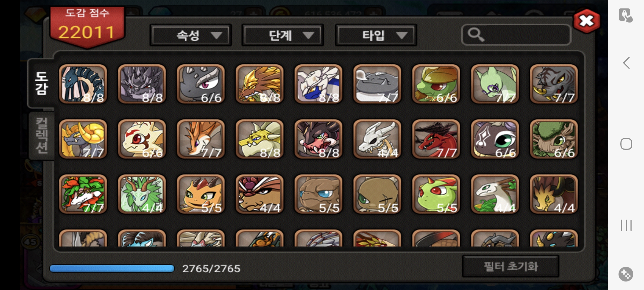Tap the game controller icon in sidebar
This screenshot has width=644, height=290.
click(626, 274)
